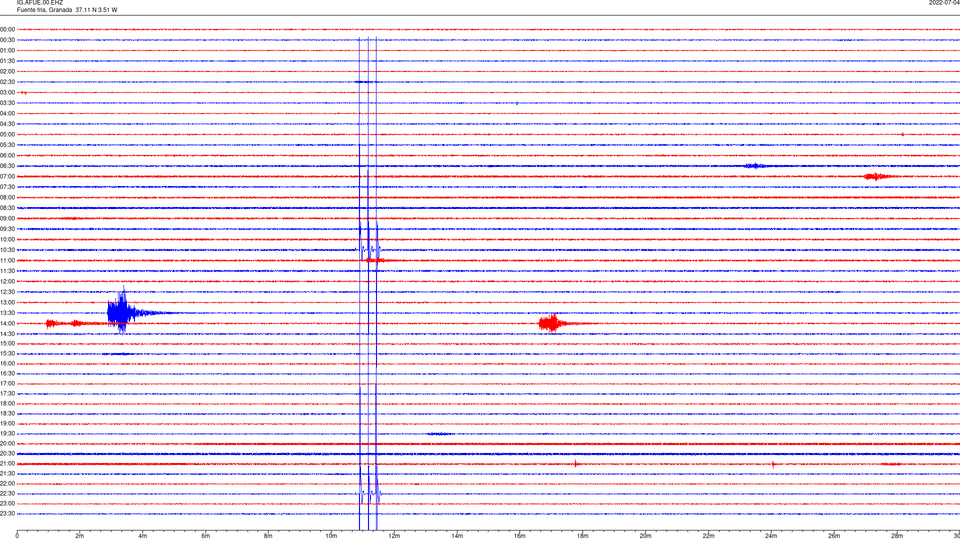Select the 14:00 trace time label
The height and width of the screenshot is (540, 960).
coord(7,323)
